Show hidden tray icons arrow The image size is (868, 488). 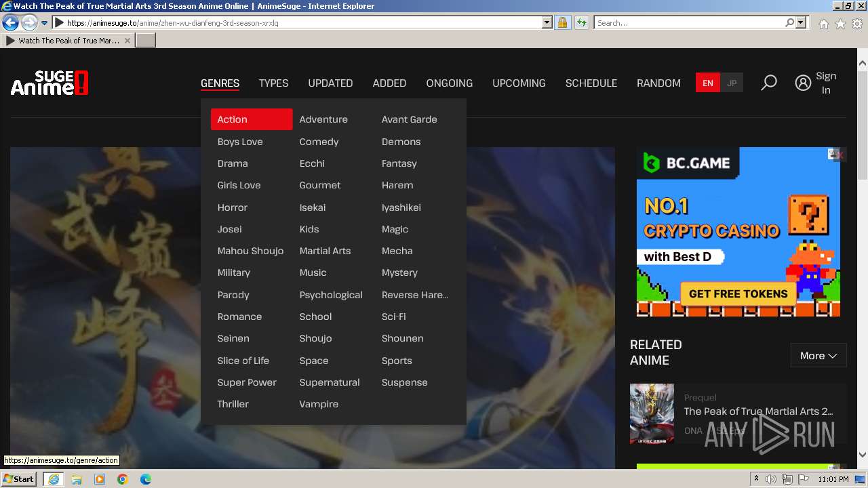click(x=756, y=479)
